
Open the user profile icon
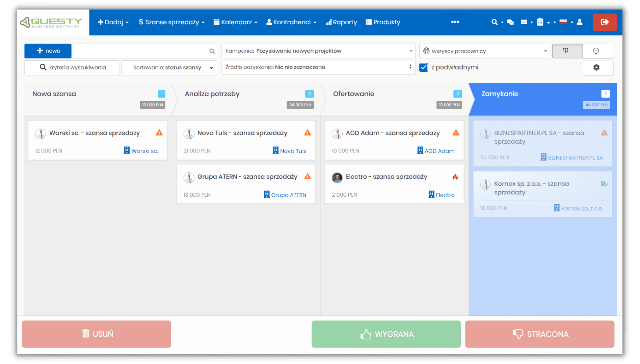(580, 22)
